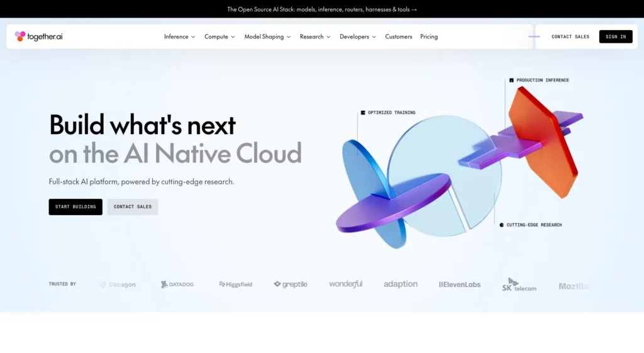Click the SK telecom logo
Screen dimensions: 644x353
(x=519, y=285)
